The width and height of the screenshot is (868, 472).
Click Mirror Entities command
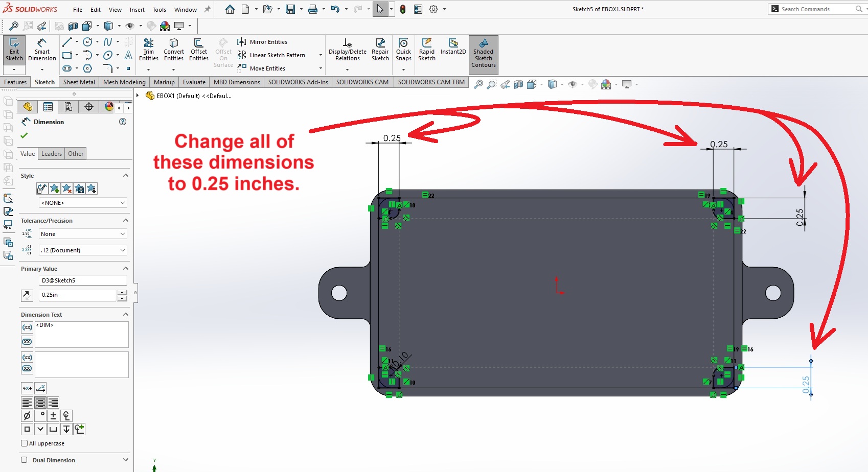pyautogui.click(x=268, y=42)
